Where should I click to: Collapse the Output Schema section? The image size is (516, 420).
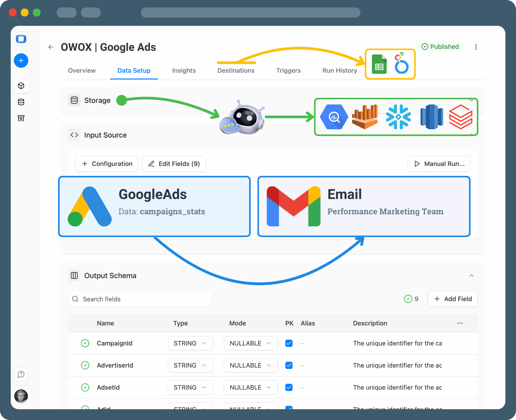coord(471,275)
